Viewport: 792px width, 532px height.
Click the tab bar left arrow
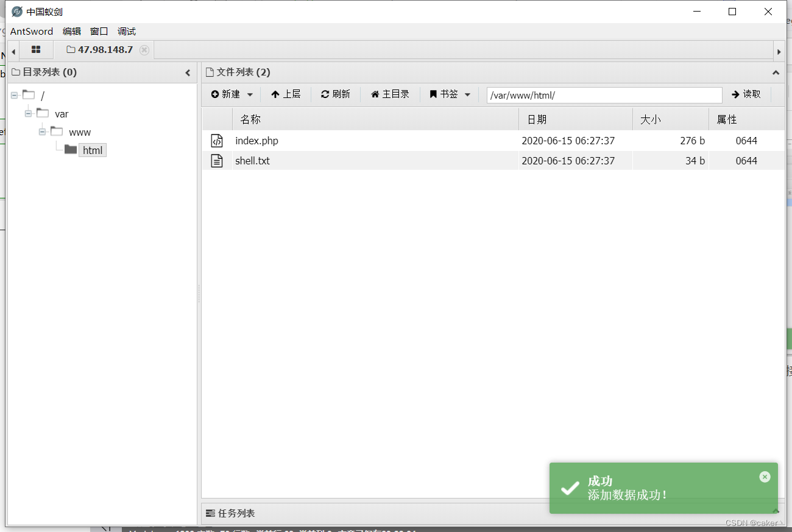tap(13, 52)
